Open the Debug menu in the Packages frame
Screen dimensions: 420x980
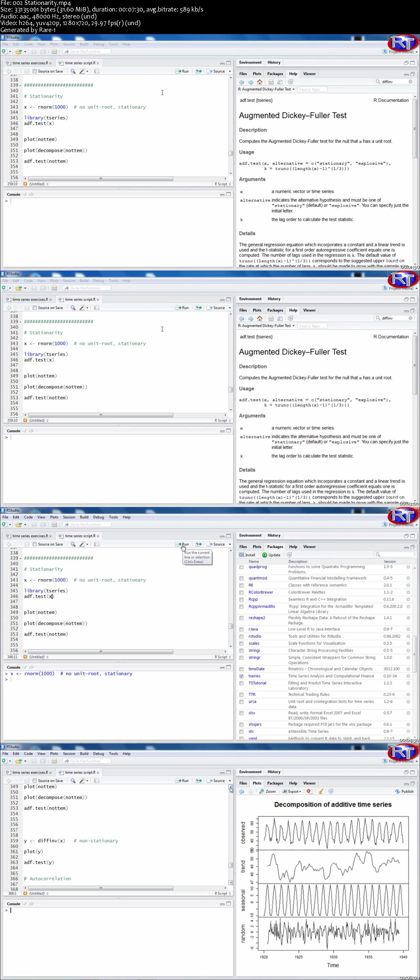point(98,517)
